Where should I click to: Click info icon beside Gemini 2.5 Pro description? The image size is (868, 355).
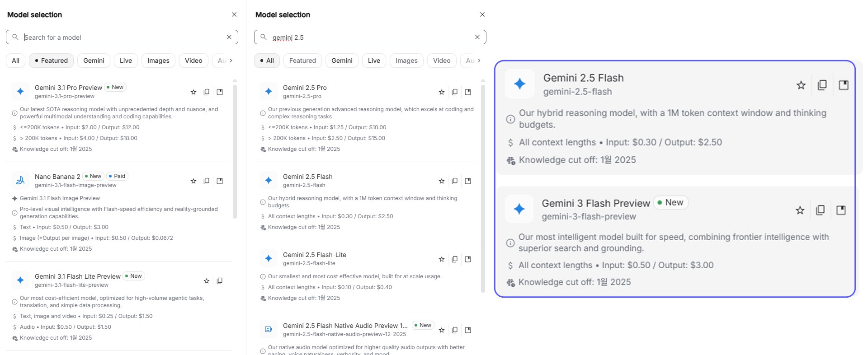pos(263,113)
